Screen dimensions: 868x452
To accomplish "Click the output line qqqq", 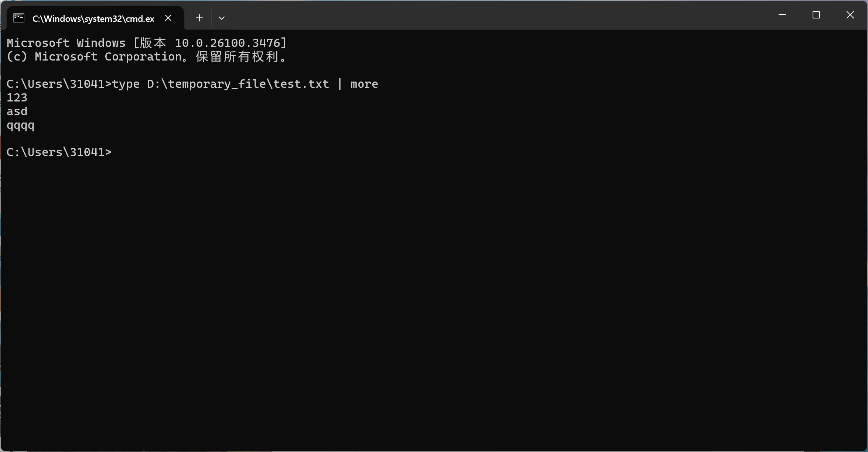I will click(21, 125).
